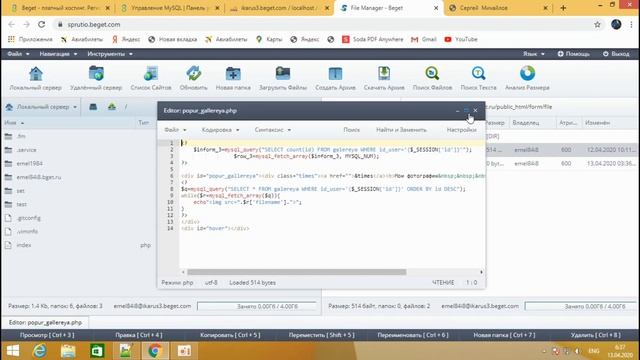
Task: Click Просмотр [Ctrl+3] at the bottom bar
Action: click(x=47, y=335)
